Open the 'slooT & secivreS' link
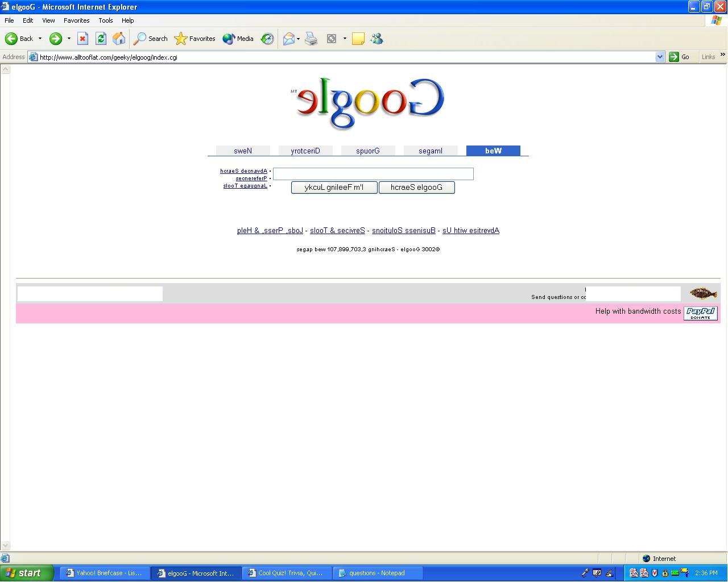This screenshot has height=582, width=728. tap(337, 230)
